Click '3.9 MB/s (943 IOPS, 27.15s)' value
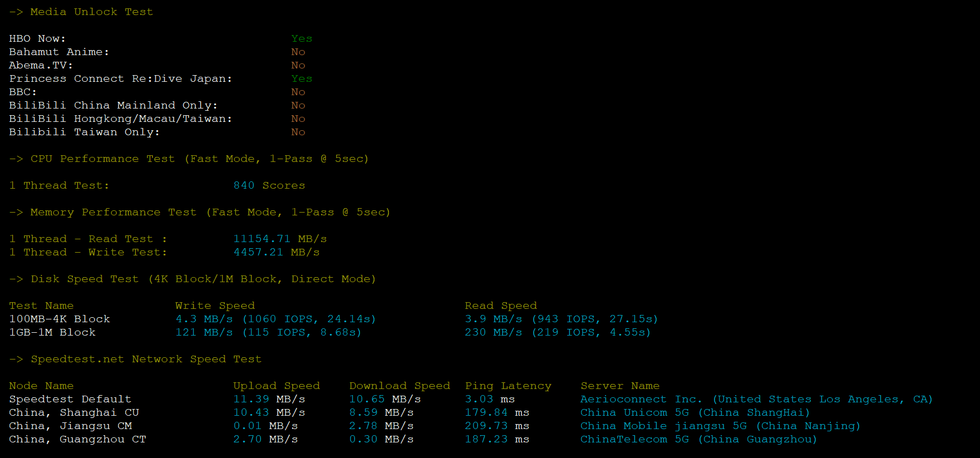This screenshot has width=980, height=458. pyautogui.click(x=562, y=319)
